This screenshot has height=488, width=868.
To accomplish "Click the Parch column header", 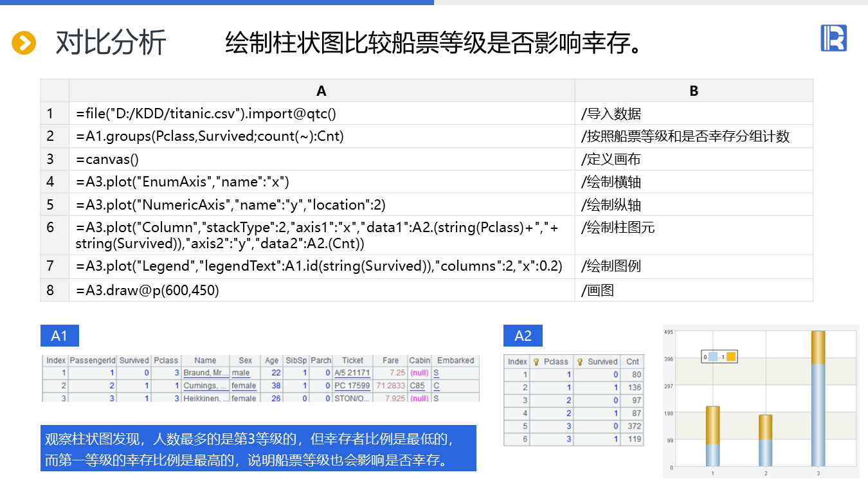I will pyautogui.click(x=321, y=361).
